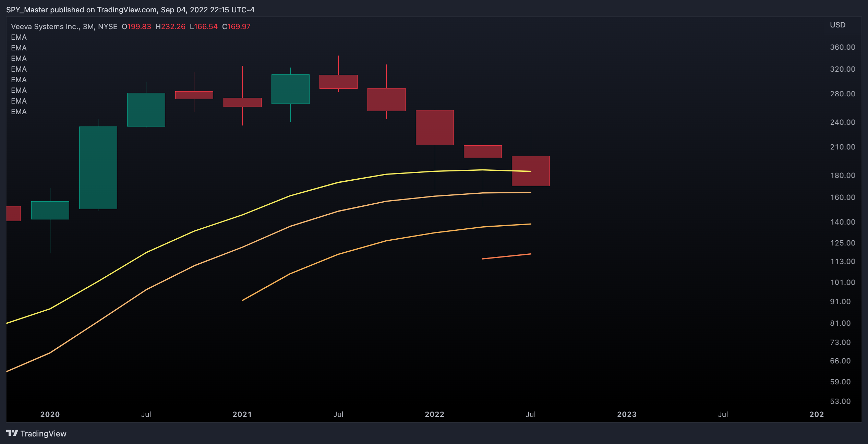Click the 73.00 price axis label

[840, 343]
